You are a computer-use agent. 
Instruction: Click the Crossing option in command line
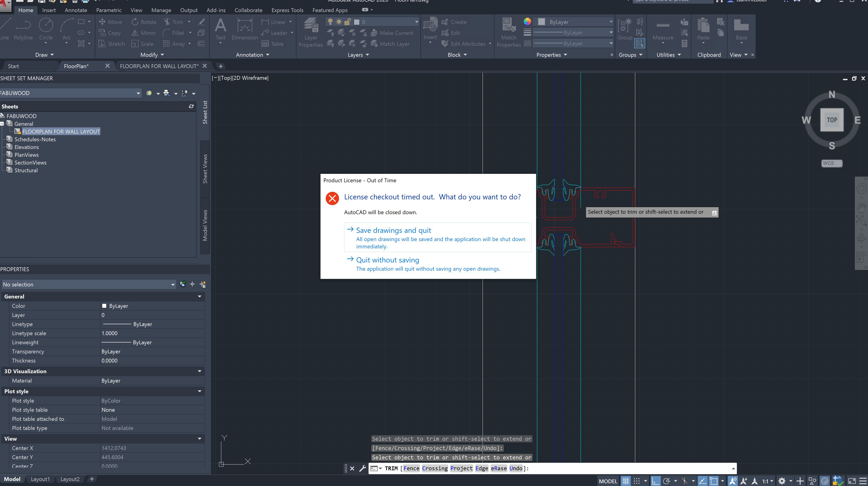point(435,468)
